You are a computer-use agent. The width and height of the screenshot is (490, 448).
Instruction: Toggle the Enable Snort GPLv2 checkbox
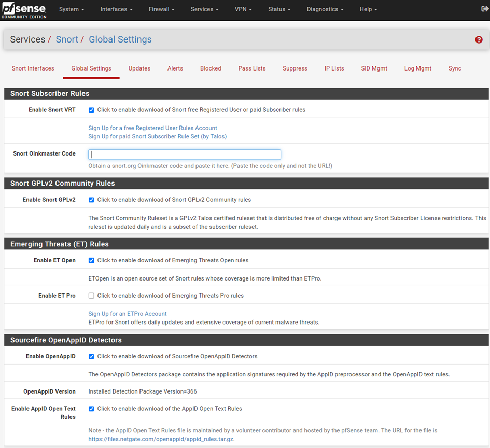pyautogui.click(x=91, y=200)
